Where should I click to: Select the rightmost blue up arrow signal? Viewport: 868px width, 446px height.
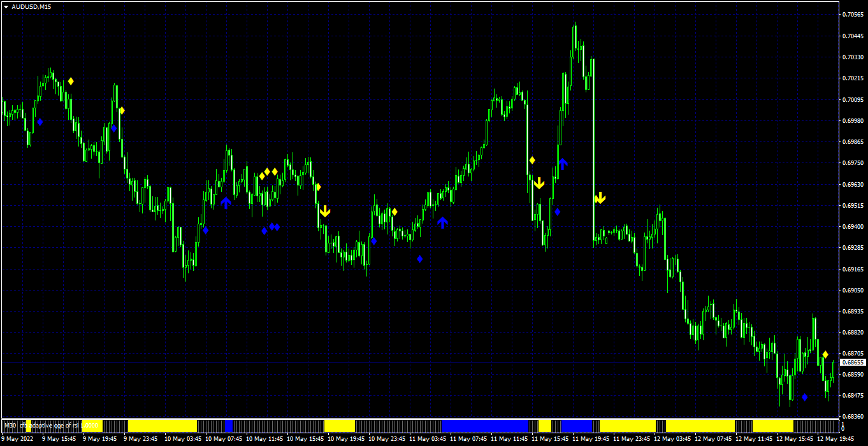click(x=563, y=164)
